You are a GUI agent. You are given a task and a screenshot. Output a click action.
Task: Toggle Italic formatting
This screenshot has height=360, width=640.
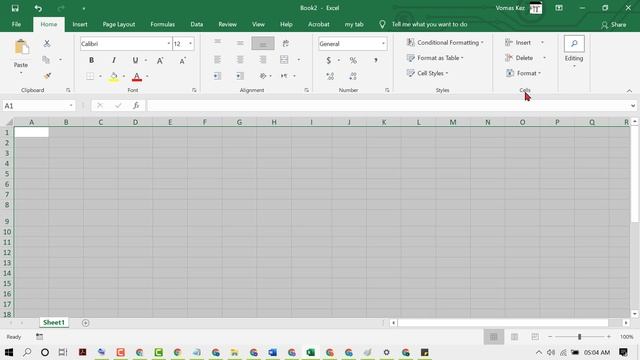pos(113,60)
